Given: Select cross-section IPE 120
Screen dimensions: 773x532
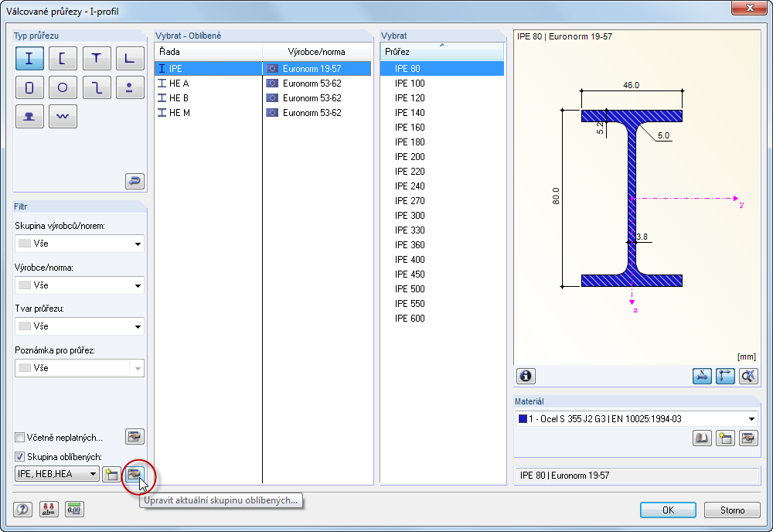Looking at the screenshot, I should click(441, 98).
